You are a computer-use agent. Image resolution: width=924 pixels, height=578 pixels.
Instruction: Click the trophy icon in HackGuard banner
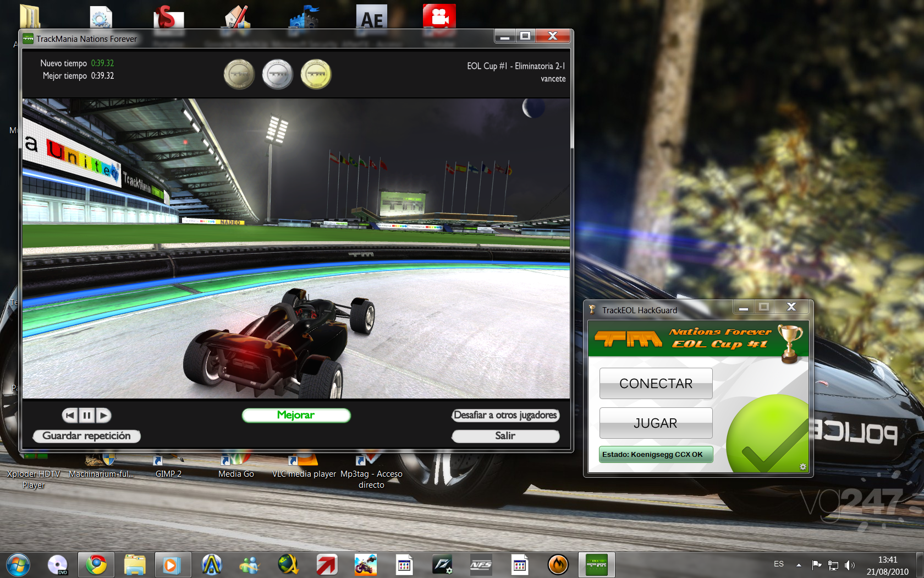click(x=790, y=344)
